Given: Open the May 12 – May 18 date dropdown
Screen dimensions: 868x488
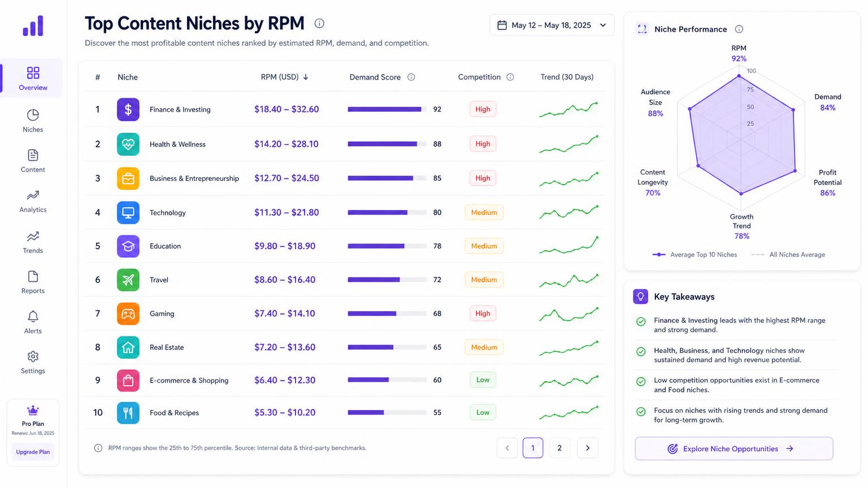Looking at the screenshot, I should click(552, 25).
